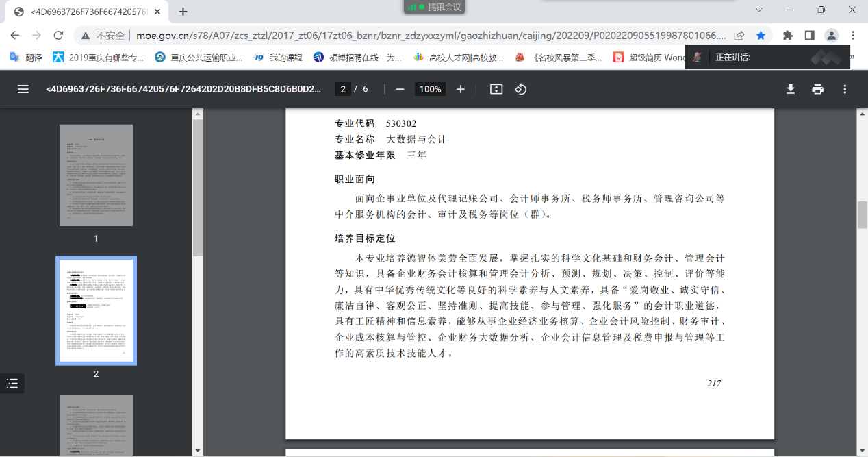Zoom in the PDF document
This screenshot has height=457, width=868.
(461, 89)
